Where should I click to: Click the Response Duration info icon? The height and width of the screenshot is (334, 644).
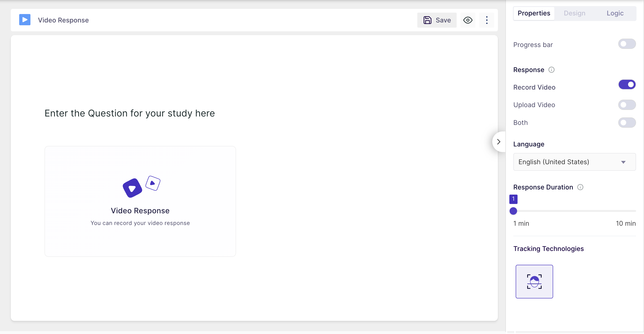(x=580, y=187)
